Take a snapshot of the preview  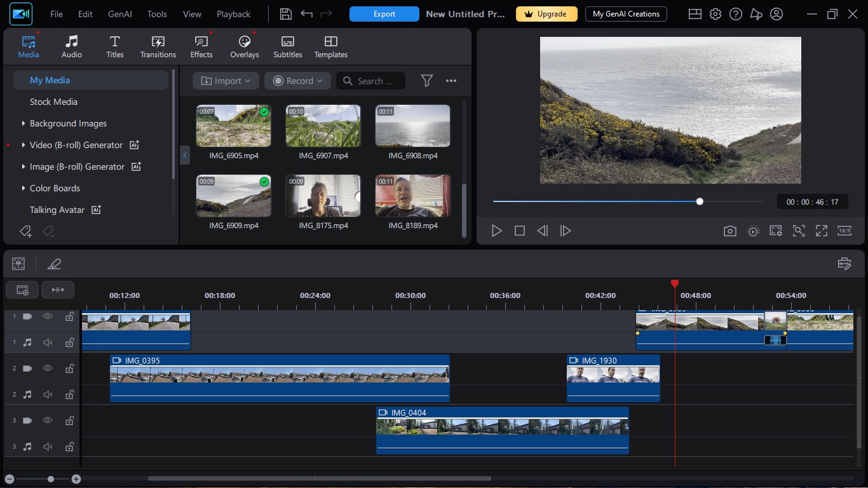pos(730,231)
